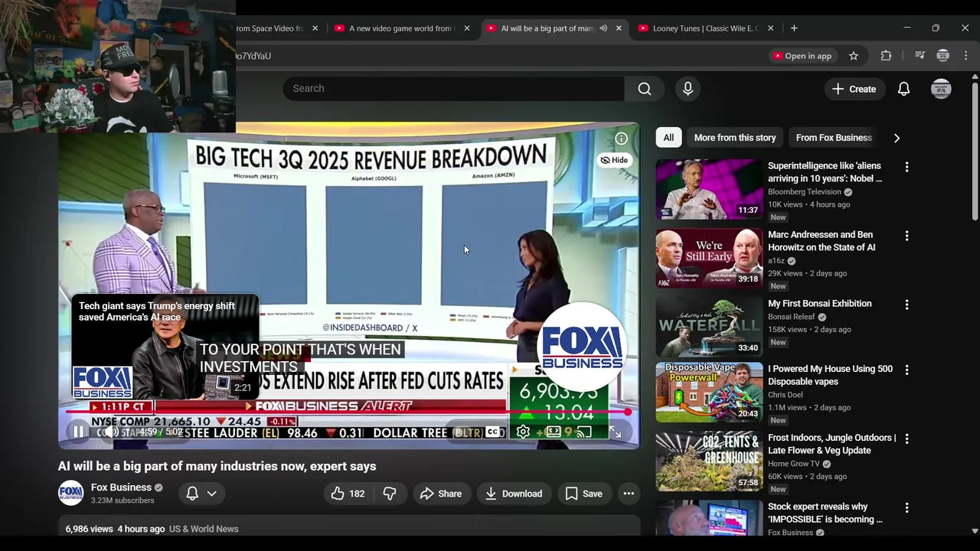The height and width of the screenshot is (551, 980).
Task: Download the video
Action: point(514,494)
